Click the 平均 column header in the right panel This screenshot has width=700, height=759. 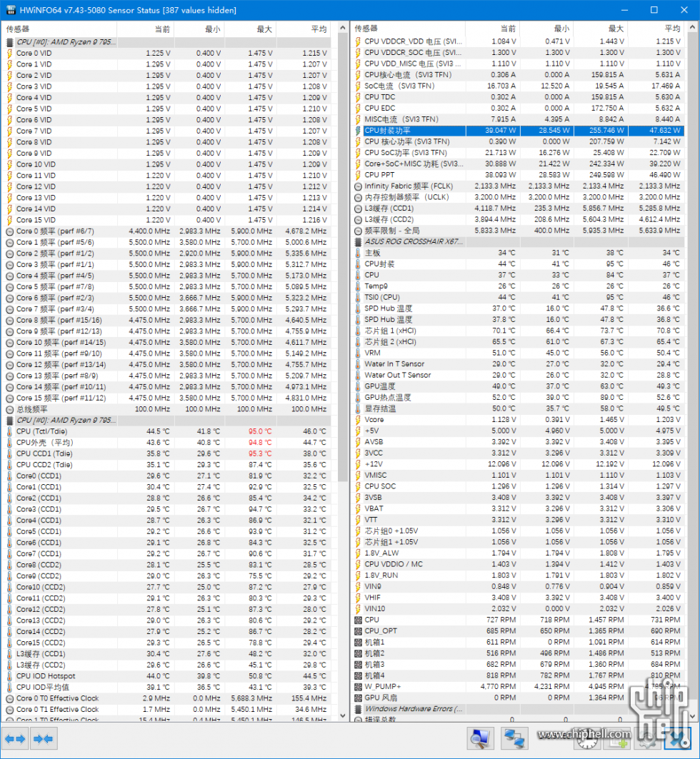[x=657, y=29]
